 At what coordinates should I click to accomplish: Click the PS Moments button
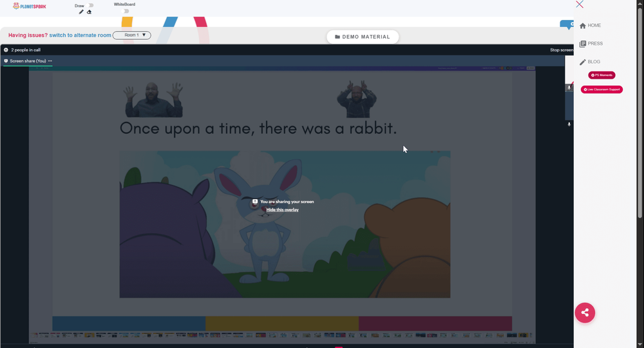click(x=601, y=75)
